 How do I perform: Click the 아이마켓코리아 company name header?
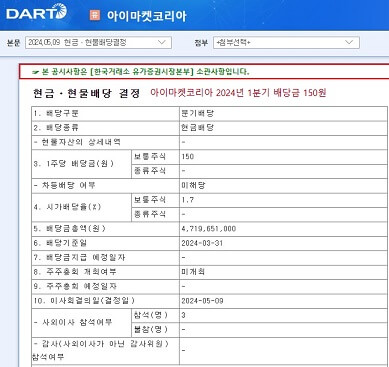[146, 16]
